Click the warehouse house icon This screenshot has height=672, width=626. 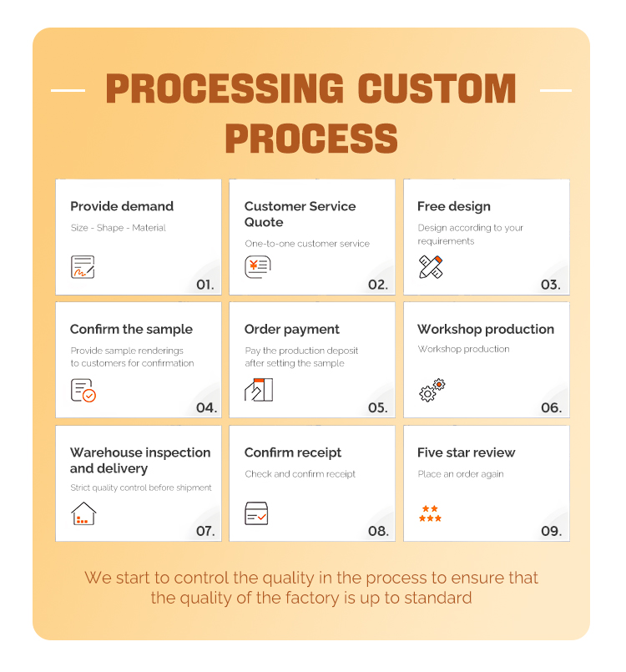tap(83, 513)
